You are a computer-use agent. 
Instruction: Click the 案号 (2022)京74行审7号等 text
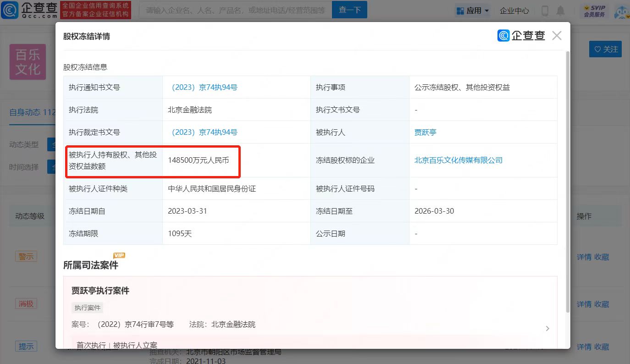pos(123,324)
